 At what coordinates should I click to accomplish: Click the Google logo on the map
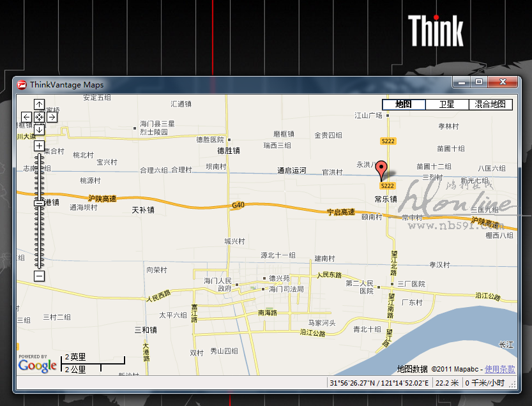(37, 366)
